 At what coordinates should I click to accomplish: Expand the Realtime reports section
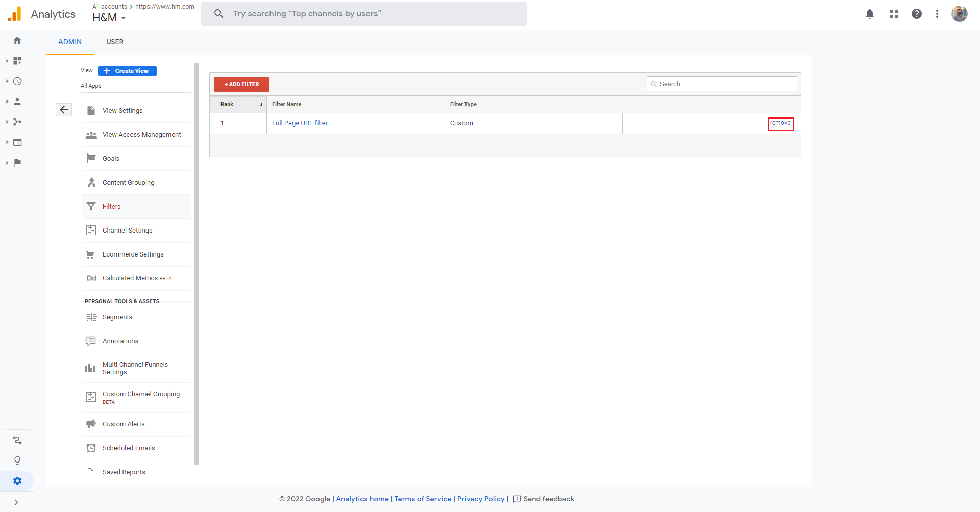point(17,81)
